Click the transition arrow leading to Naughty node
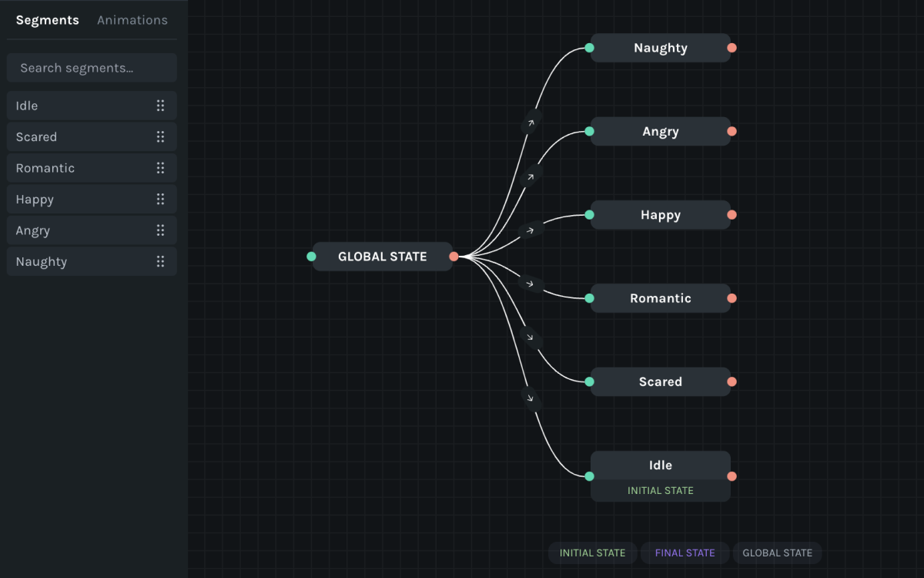Viewport: 924px width, 578px height. pyautogui.click(x=531, y=121)
